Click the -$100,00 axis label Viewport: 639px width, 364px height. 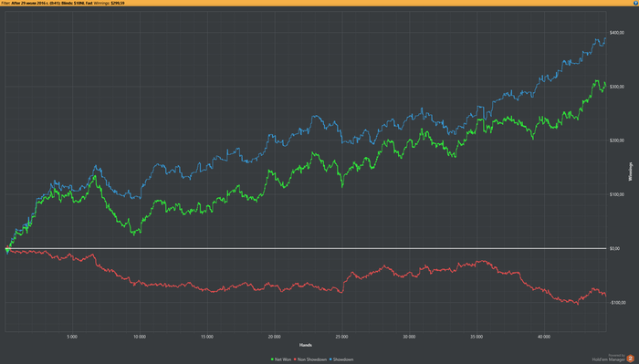617,303
